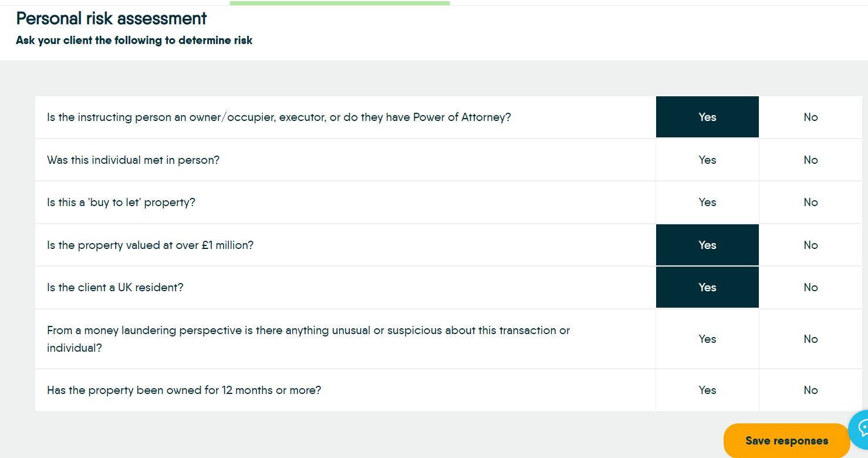Image resolution: width=868 pixels, height=458 pixels.
Task: Mark Yes for 'buy to let' property
Action: tap(707, 202)
